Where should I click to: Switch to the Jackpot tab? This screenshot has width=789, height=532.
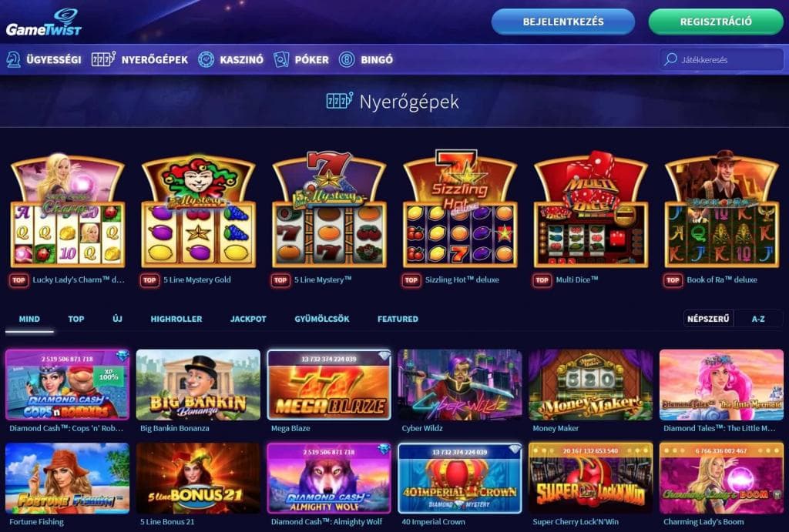(x=248, y=319)
